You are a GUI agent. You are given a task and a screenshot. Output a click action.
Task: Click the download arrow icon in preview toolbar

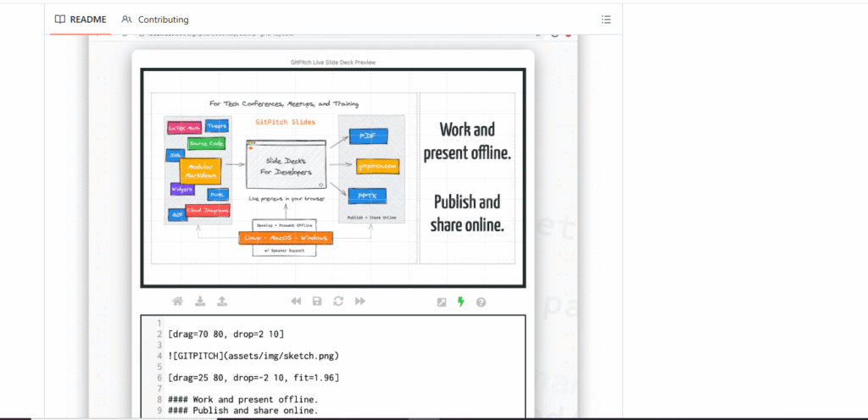200,301
